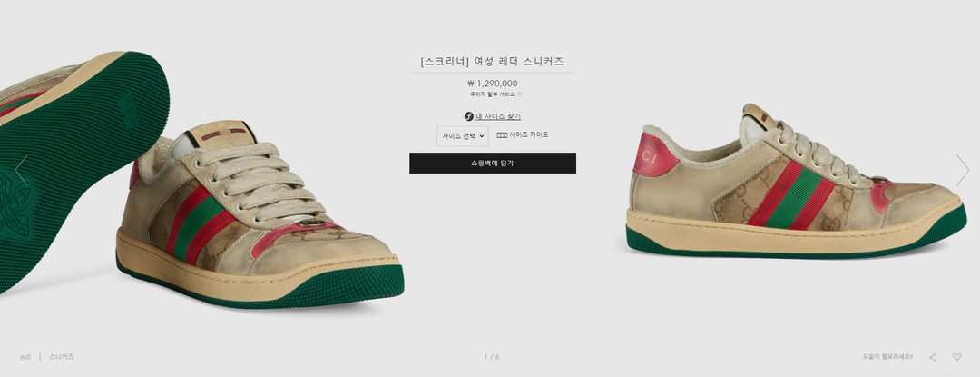Click the side-view sneaker image on the right

tap(797, 182)
